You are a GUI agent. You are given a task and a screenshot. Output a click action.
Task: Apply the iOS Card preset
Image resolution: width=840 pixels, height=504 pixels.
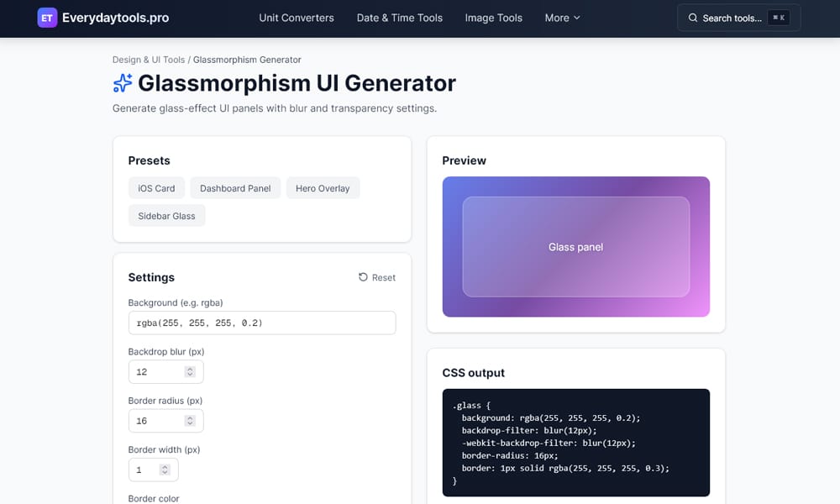click(x=156, y=187)
